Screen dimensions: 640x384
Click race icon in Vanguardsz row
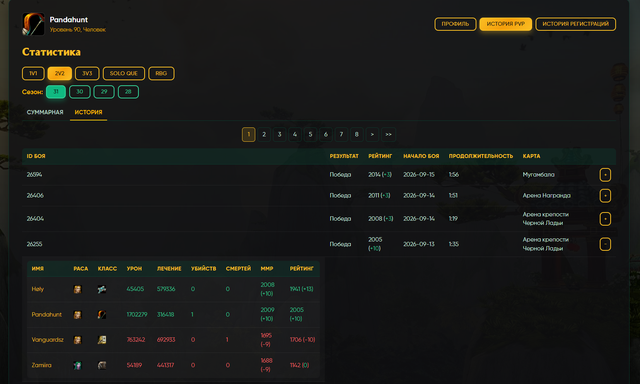[x=77, y=340]
